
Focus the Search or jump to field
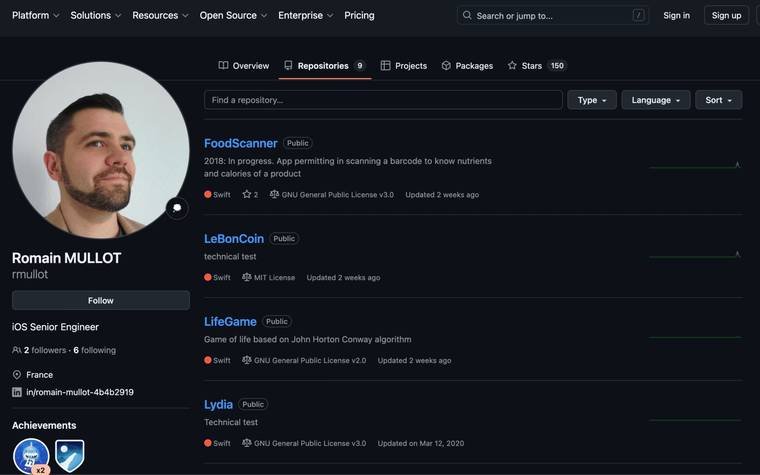point(553,16)
